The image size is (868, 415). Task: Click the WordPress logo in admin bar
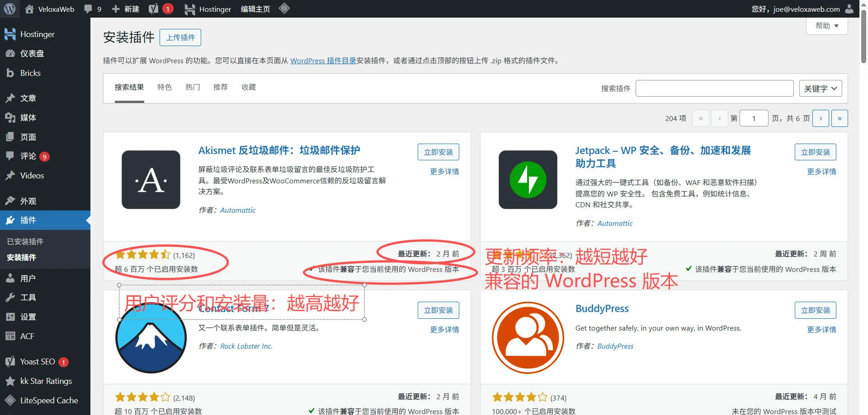[x=9, y=9]
